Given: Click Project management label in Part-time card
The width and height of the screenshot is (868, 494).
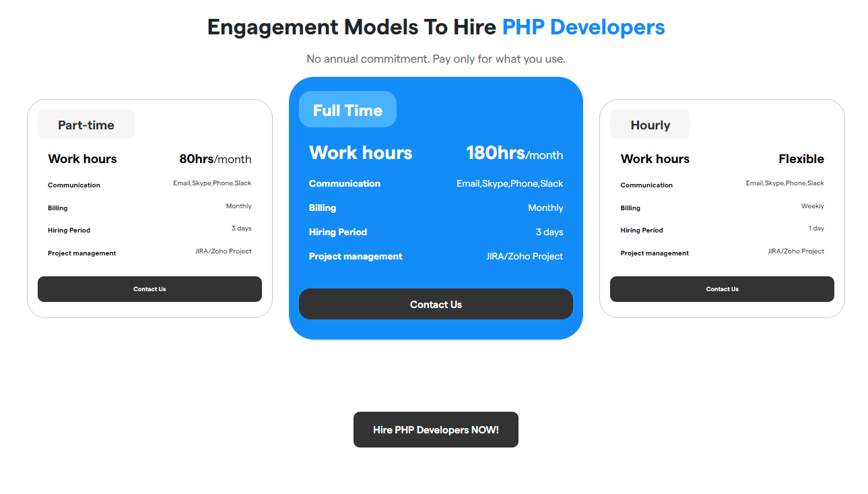Looking at the screenshot, I should (82, 253).
